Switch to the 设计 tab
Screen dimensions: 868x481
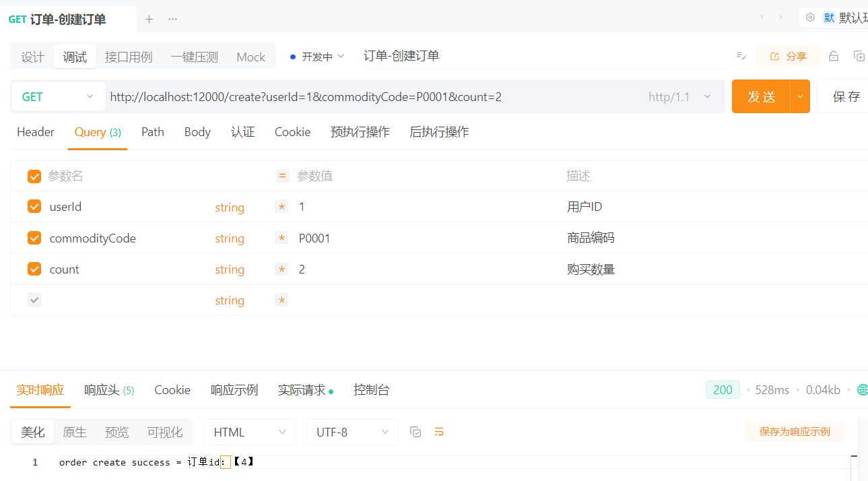pyautogui.click(x=32, y=57)
